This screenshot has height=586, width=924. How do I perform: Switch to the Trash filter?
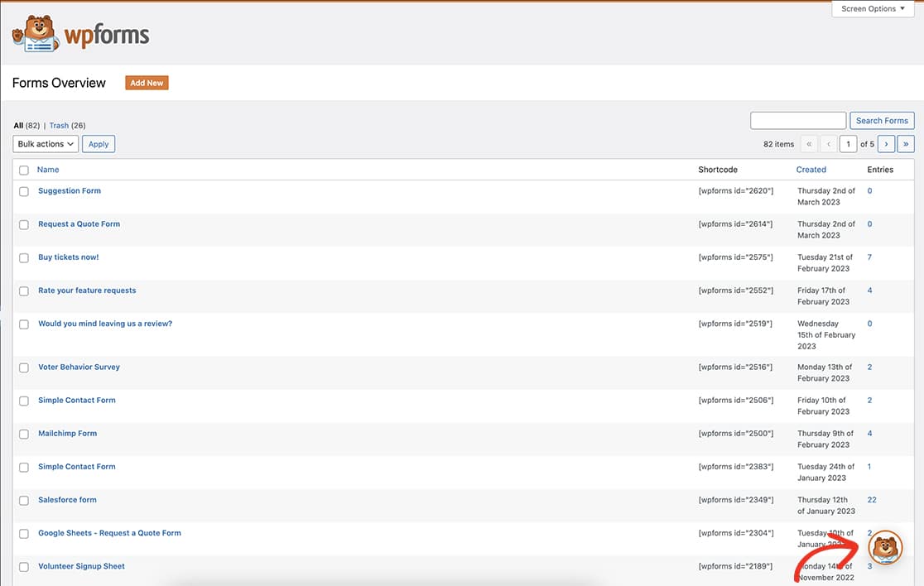click(x=59, y=126)
